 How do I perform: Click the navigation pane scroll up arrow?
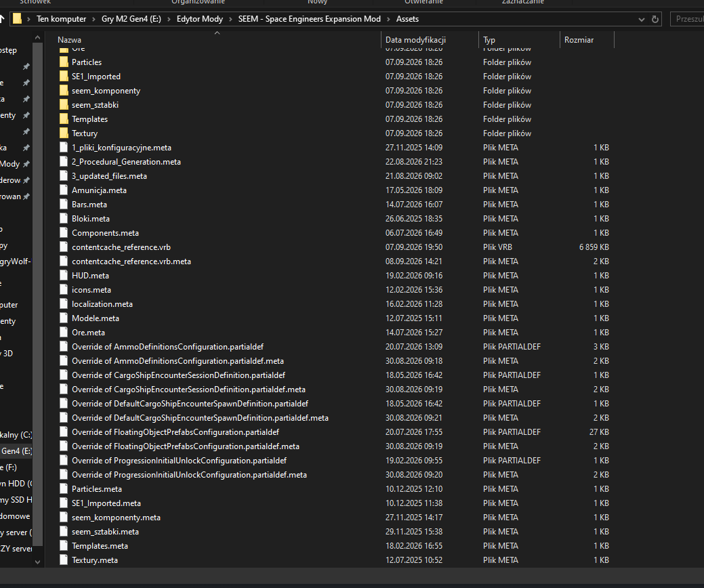pos(38,38)
